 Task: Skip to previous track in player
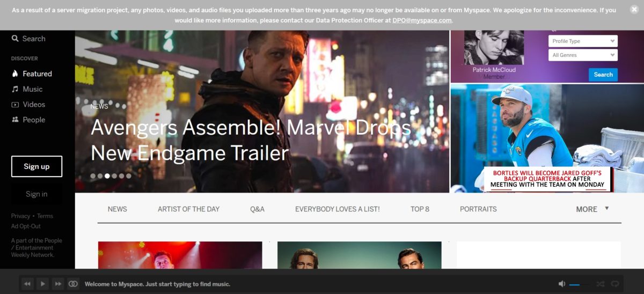coord(27,283)
